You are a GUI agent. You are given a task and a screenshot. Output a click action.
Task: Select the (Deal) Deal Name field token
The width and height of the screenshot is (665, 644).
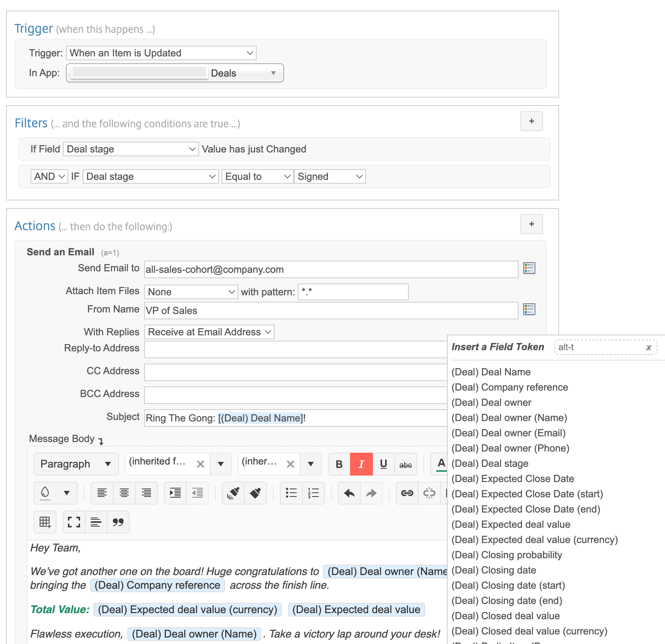491,372
